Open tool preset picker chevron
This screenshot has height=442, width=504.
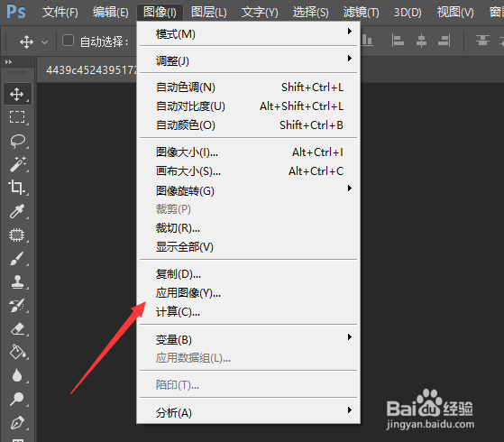point(45,42)
